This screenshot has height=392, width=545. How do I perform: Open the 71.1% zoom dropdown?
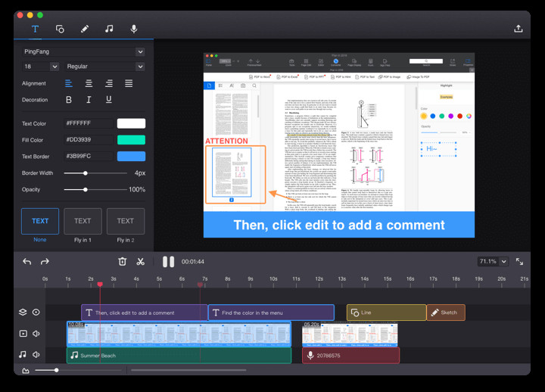[x=494, y=261]
